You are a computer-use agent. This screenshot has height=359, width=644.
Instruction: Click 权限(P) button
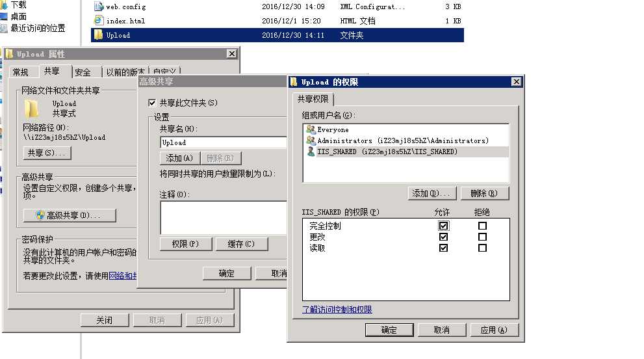pos(186,244)
